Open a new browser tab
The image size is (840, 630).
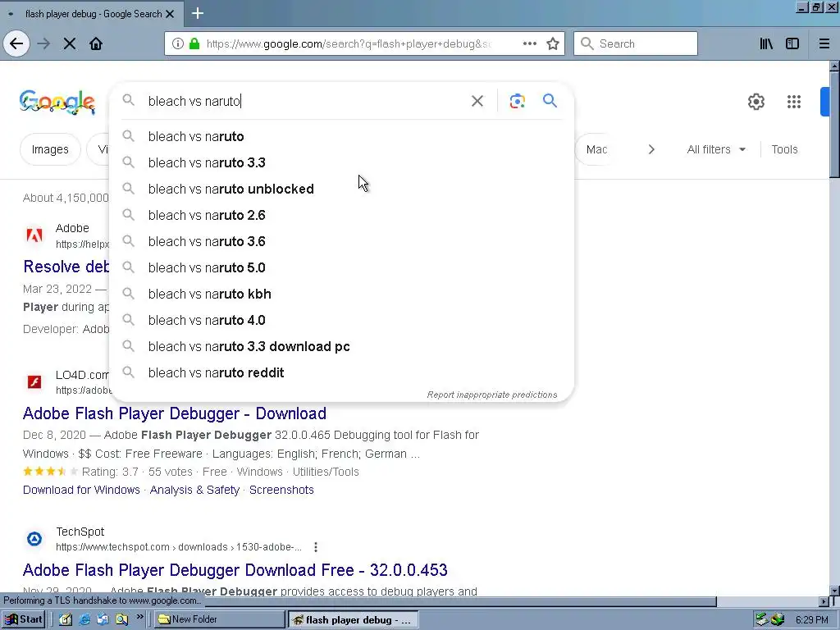click(198, 13)
